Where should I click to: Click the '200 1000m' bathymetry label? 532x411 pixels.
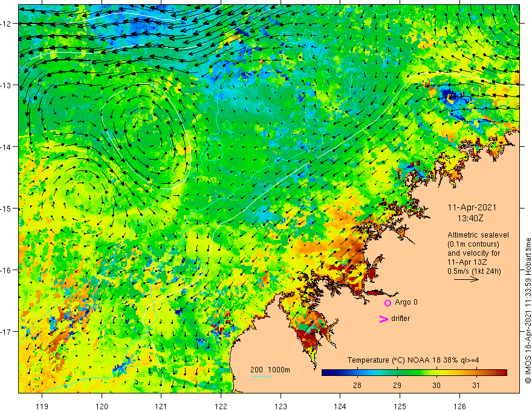click(x=270, y=370)
